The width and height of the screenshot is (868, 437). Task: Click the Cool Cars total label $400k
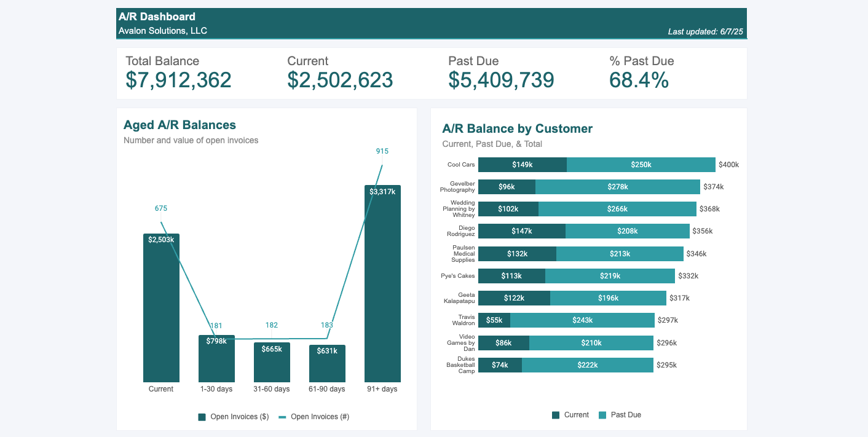(729, 165)
